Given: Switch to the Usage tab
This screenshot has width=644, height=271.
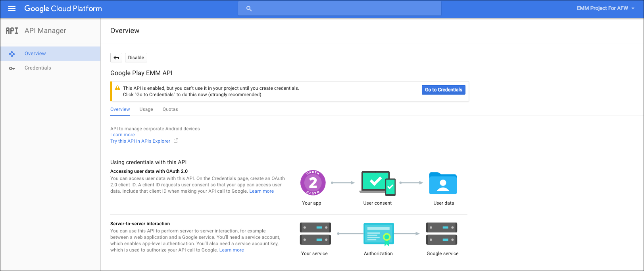Looking at the screenshot, I should pos(146,109).
